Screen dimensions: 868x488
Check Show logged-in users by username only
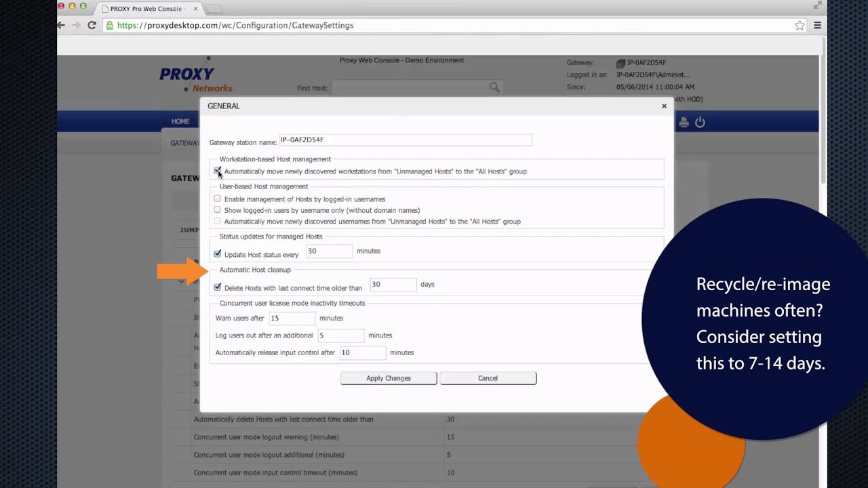pyautogui.click(x=217, y=209)
